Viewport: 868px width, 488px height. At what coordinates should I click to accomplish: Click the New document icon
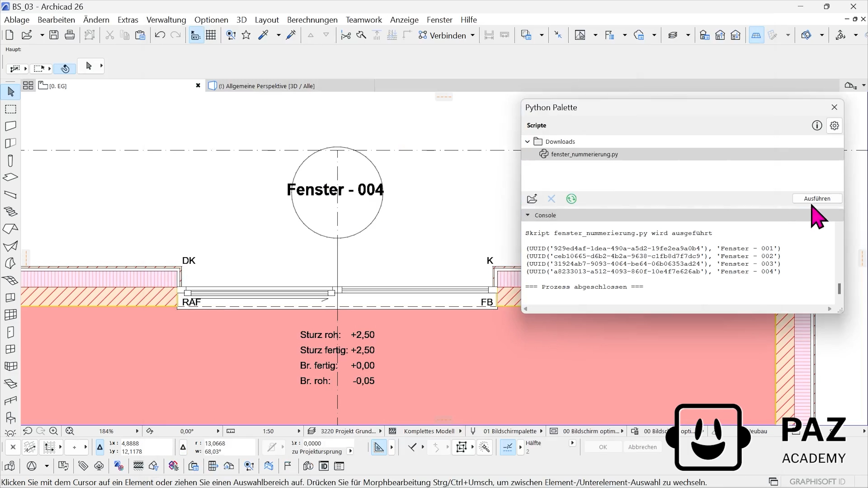coord(9,35)
